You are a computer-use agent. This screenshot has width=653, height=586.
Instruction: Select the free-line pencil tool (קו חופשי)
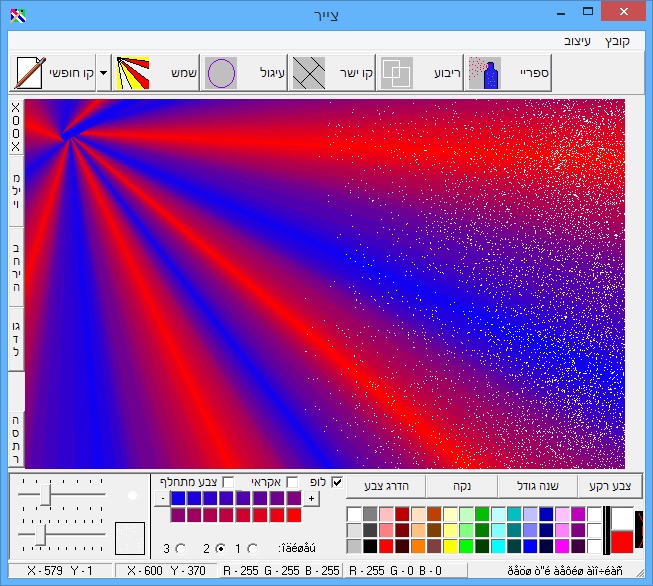tap(52, 73)
